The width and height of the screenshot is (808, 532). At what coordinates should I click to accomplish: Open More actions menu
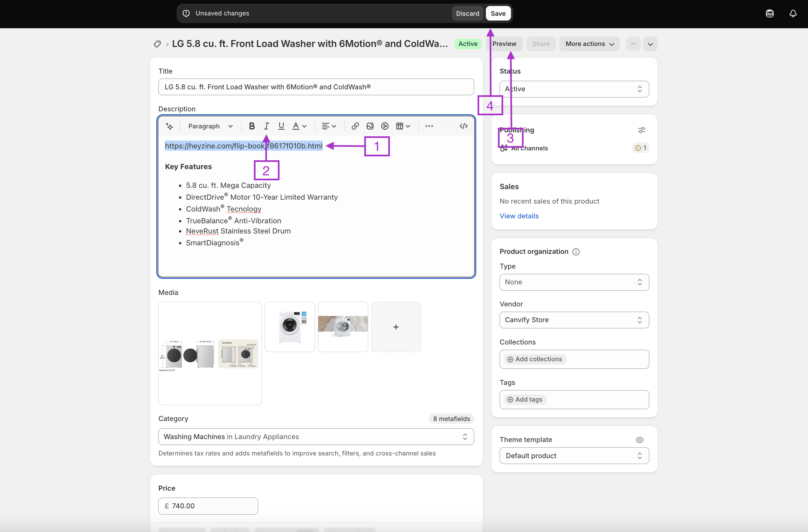click(589, 44)
